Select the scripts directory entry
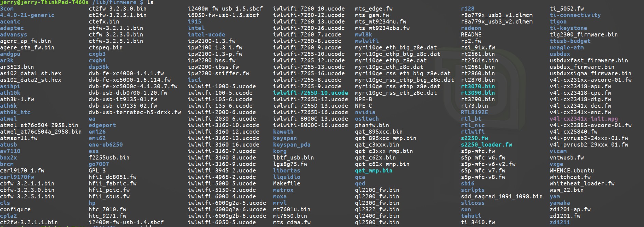This screenshot has width=644, height=227. pyautogui.click(x=473, y=190)
